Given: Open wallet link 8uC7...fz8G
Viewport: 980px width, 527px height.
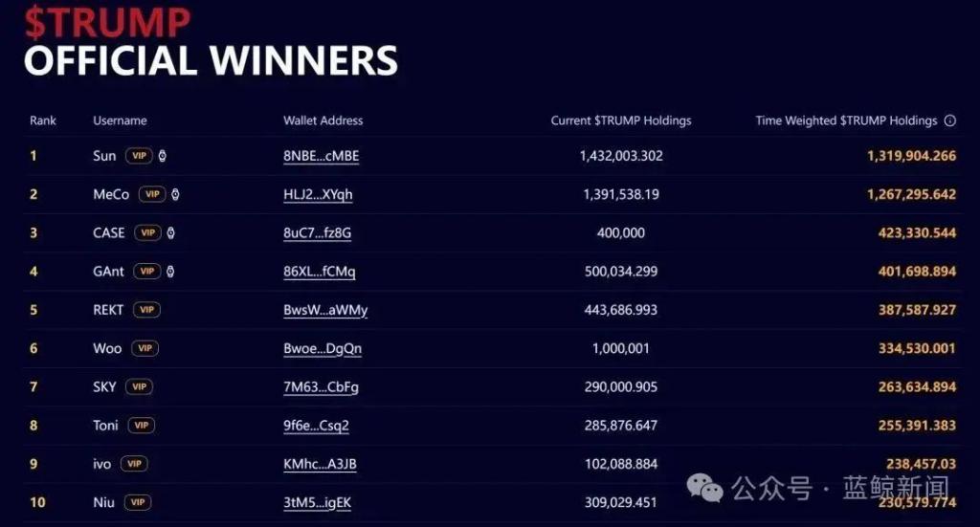Looking at the screenshot, I should [318, 233].
